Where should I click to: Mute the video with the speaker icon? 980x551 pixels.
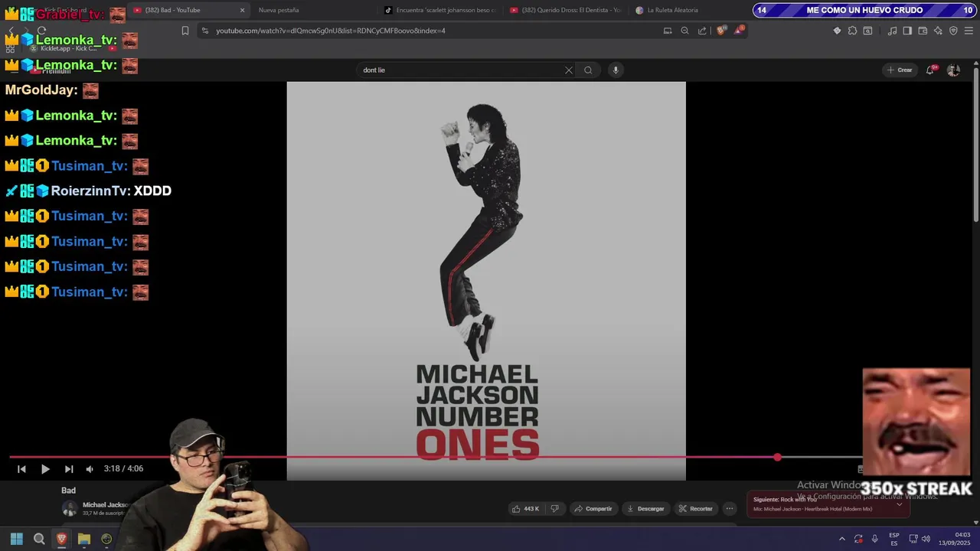90,469
